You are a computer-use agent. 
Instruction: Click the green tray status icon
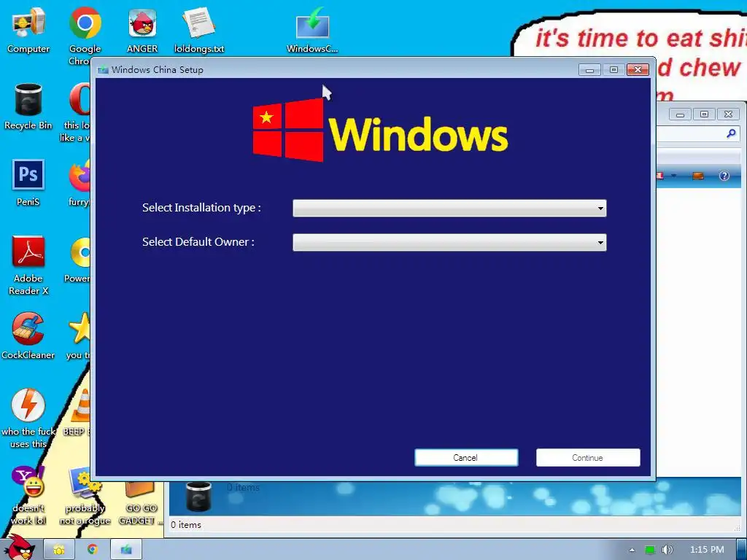coord(650,550)
